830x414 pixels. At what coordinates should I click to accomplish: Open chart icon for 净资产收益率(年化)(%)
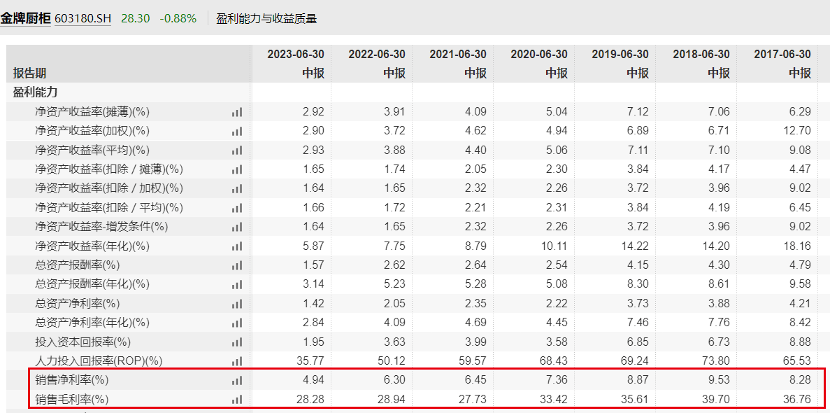(x=237, y=246)
